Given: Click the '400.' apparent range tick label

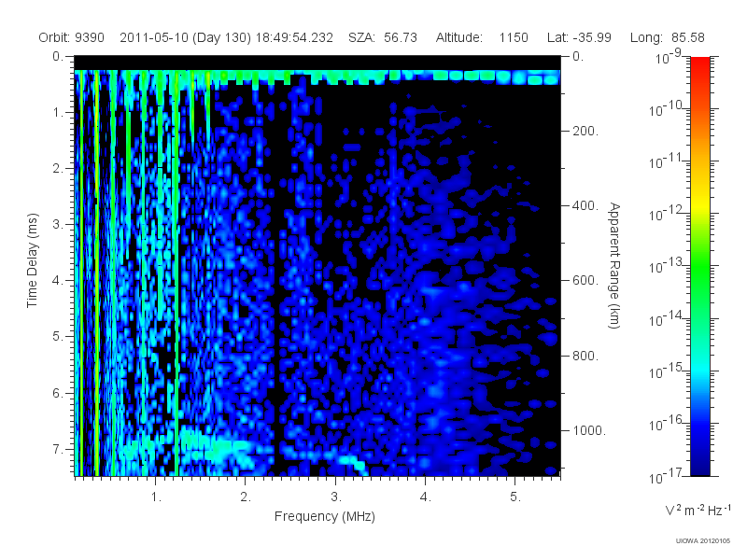Looking at the screenshot, I should pyautogui.click(x=585, y=205).
